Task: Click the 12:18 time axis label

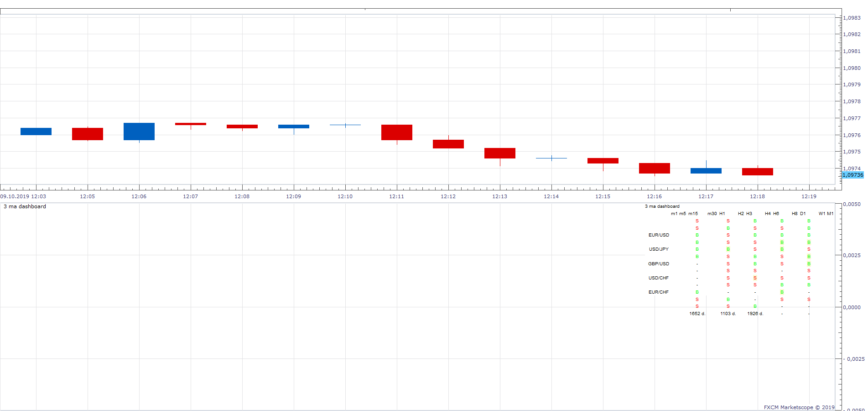Action: 758,196
